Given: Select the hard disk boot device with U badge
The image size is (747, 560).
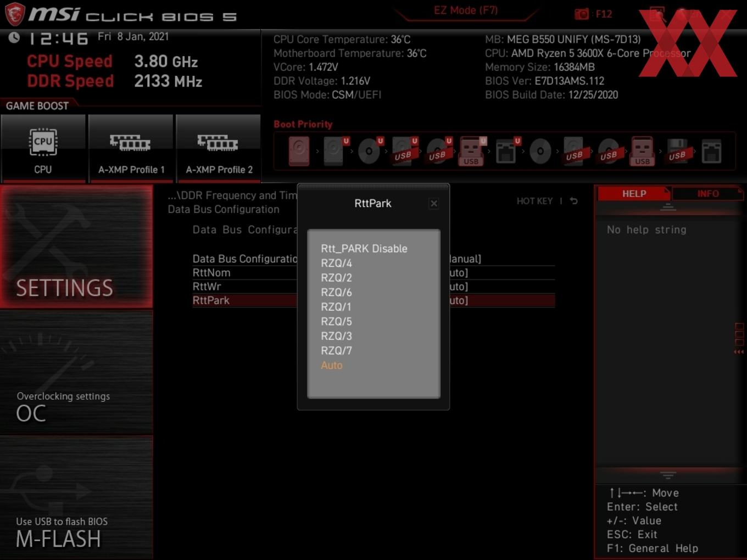Looking at the screenshot, I should [334, 151].
